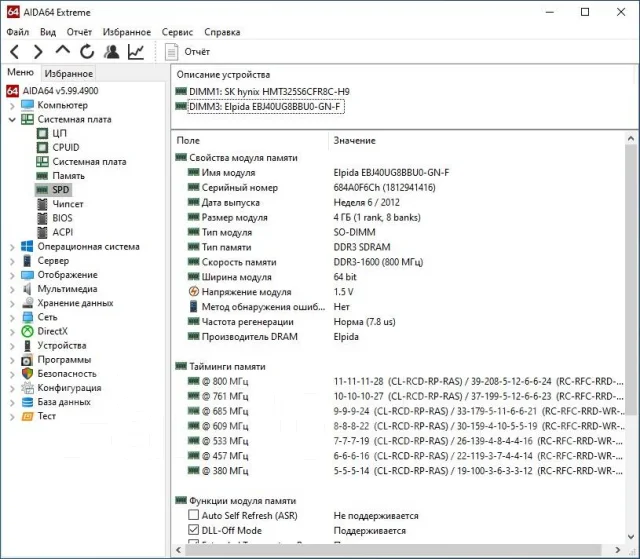Image resolution: width=640 pixels, height=559 pixels.
Task: Open the Справка menu
Action: 222,32
